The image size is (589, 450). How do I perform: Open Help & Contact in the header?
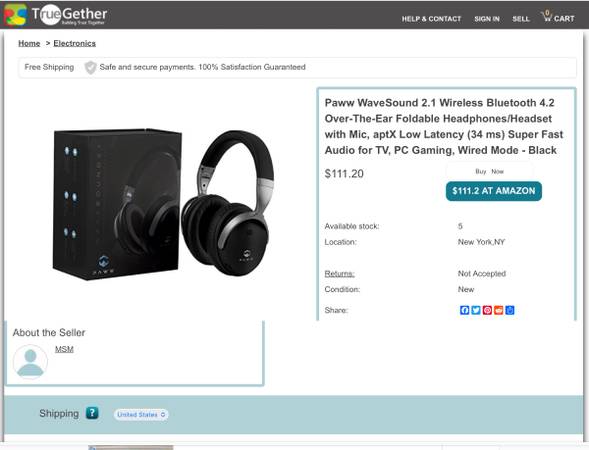coord(431,19)
